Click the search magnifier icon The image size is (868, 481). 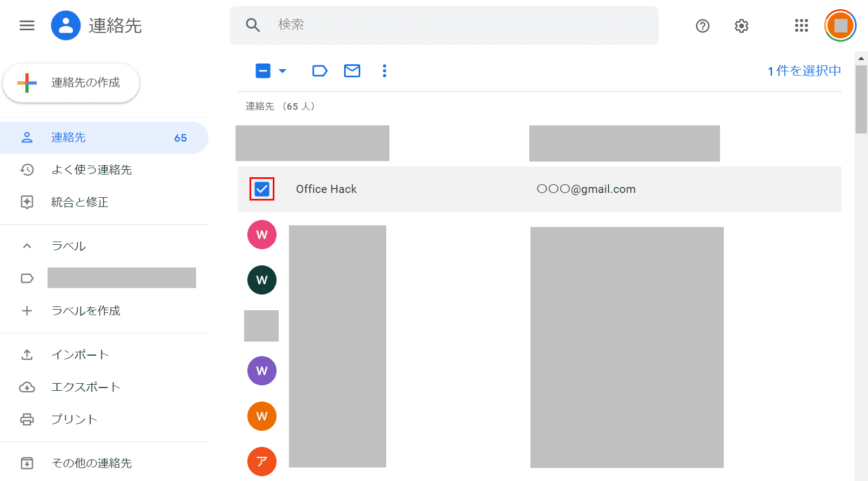point(253,25)
